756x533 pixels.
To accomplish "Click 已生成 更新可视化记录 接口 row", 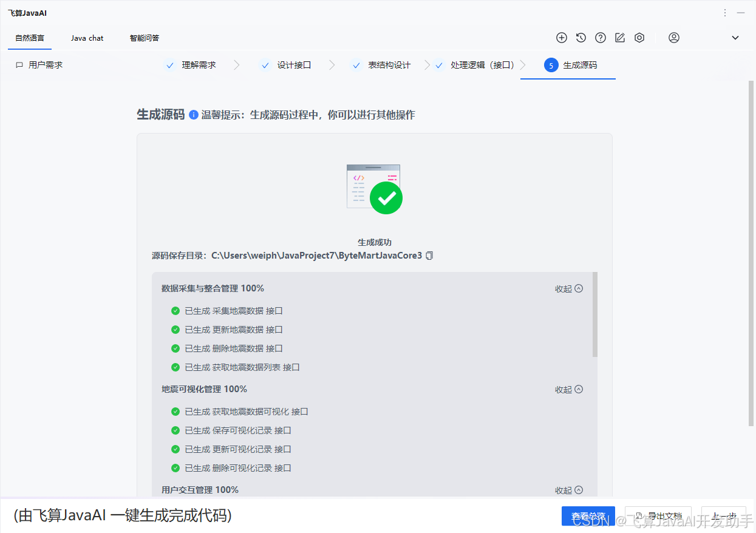I will [x=231, y=449].
